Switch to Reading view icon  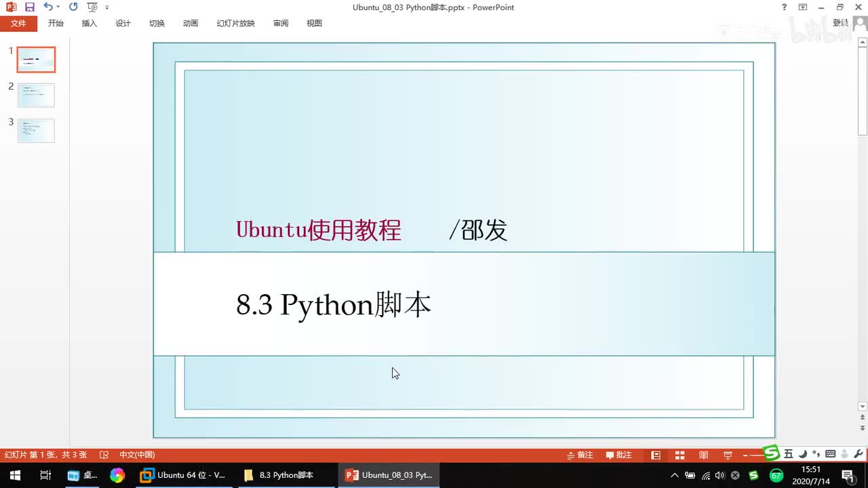tap(704, 455)
